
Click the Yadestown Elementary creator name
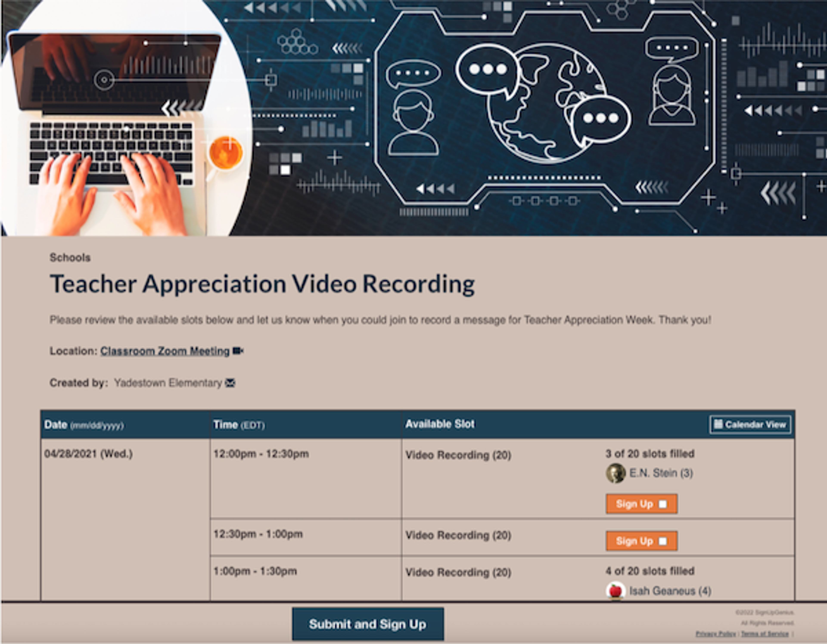(x=168, y=383)
